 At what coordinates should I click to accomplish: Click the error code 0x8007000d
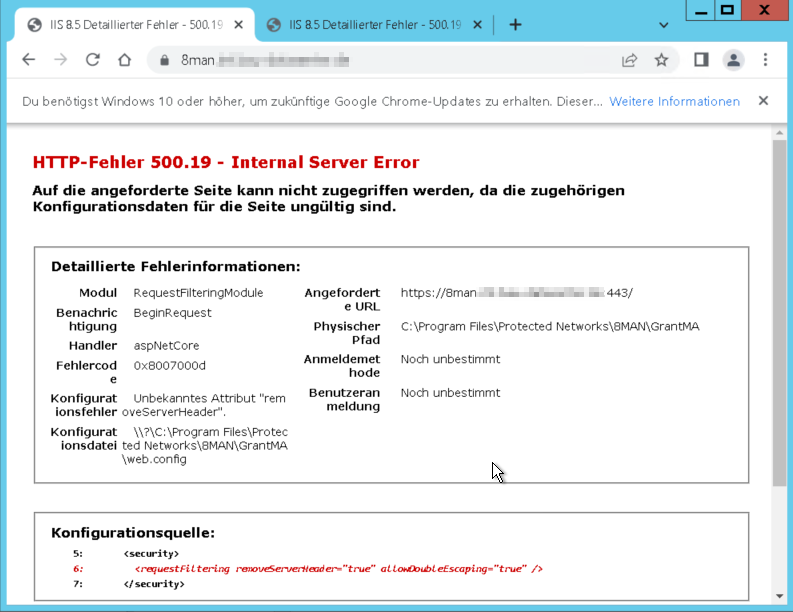pyautogui.click(x=169, y=366)
